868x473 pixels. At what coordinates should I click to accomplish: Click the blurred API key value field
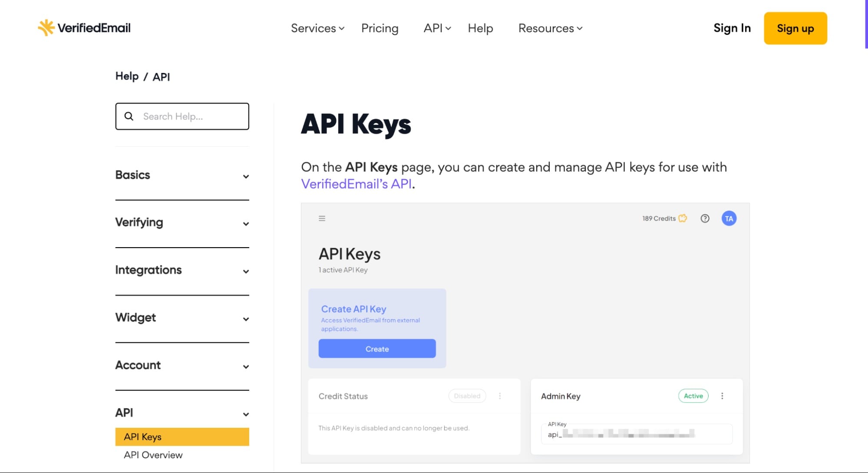coord(636,434)
